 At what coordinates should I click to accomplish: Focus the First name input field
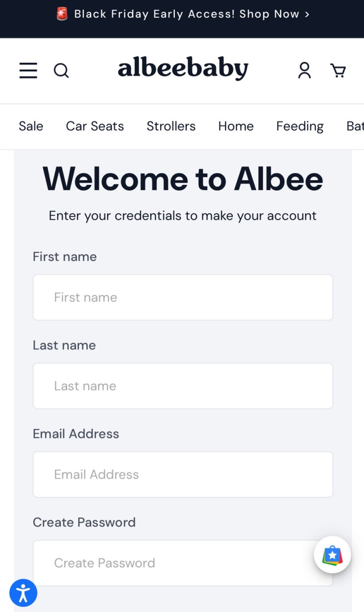(x=183, y=297)
